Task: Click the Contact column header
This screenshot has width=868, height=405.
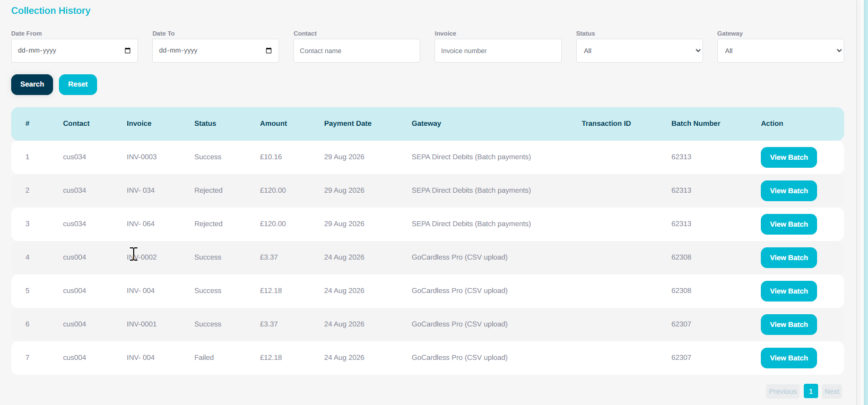Action: click(76, 123)
